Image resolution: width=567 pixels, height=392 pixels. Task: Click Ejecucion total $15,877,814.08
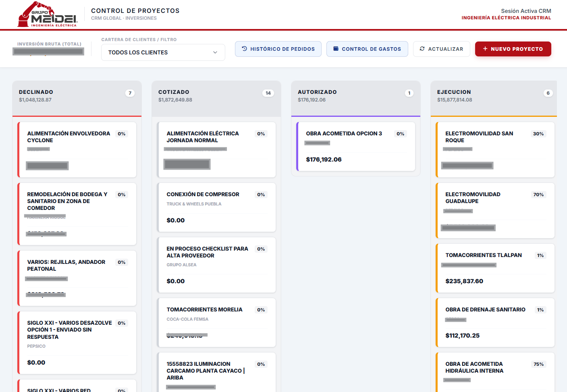pyautogui.click(x=455, y=100)
